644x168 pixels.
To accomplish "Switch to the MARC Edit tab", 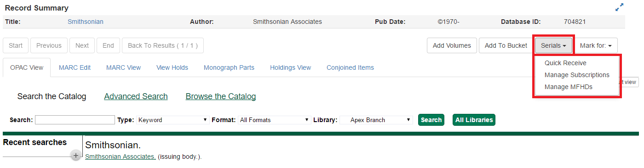I will tap(75, 67).
